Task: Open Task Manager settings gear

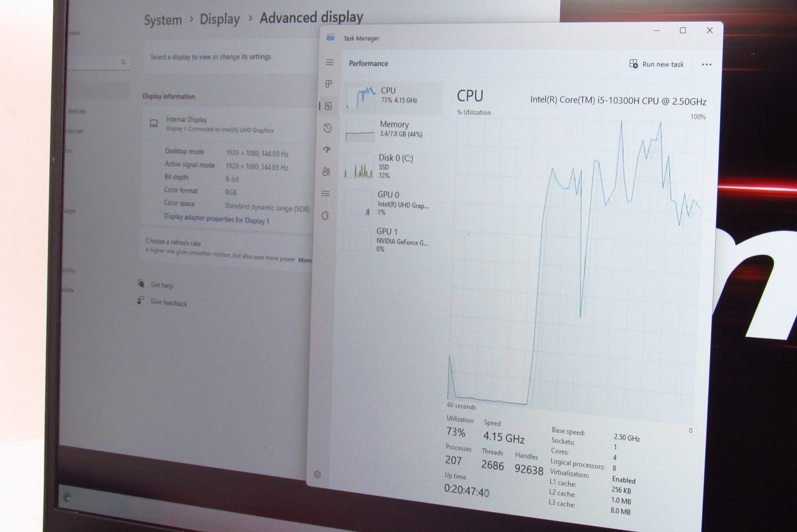Action: [318, 474]
